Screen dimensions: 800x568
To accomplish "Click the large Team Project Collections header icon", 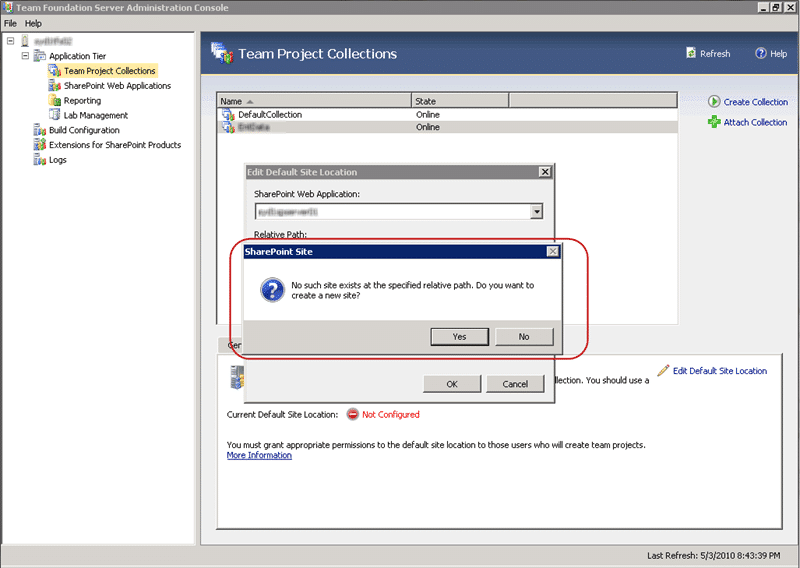I will click(x=222, y=53).
